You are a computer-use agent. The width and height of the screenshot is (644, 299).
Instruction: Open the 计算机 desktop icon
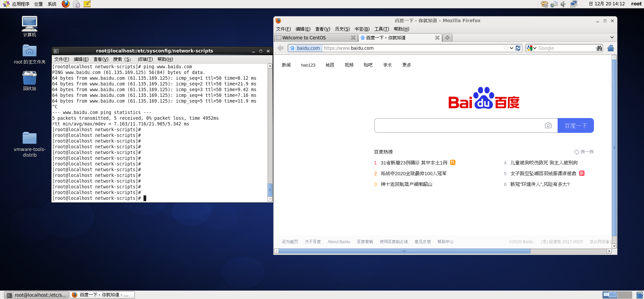click(30, 26)
